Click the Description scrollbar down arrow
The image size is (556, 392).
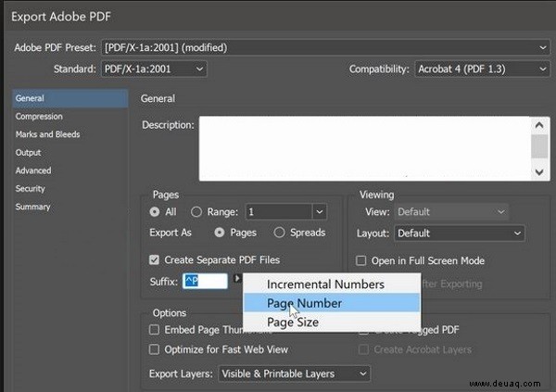[x=539, y=172]
